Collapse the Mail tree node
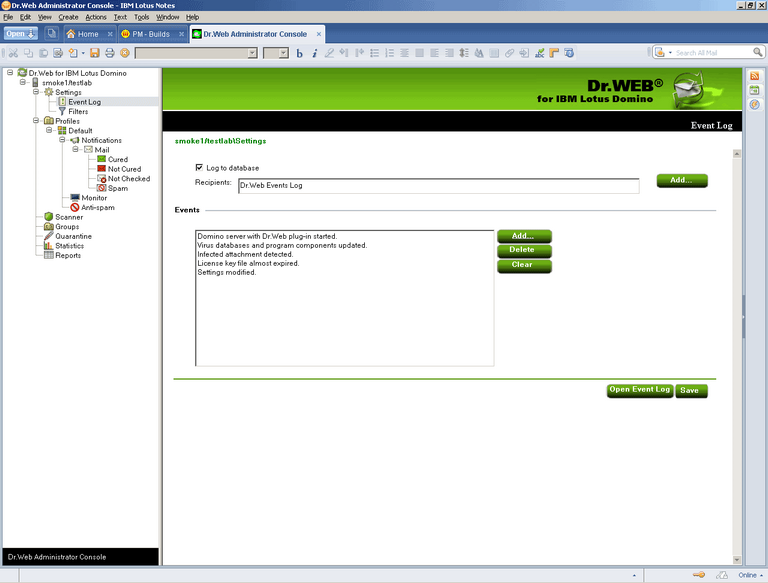The image size is (768, 583). [x=75, y=149]
